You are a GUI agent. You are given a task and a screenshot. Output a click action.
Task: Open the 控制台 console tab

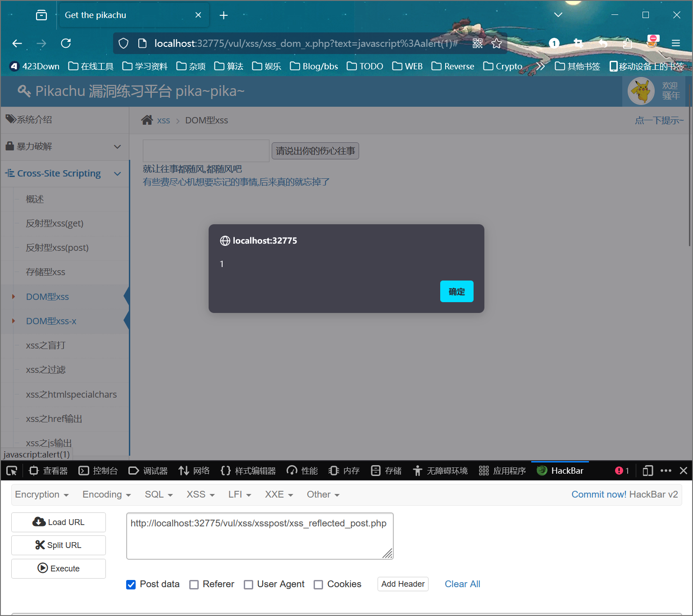pos(98,471)
